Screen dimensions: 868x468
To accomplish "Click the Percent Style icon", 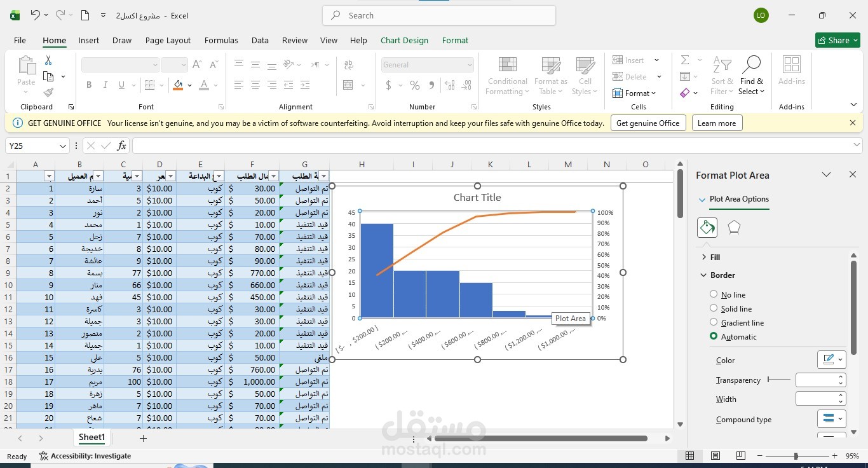I will point(415,85).
